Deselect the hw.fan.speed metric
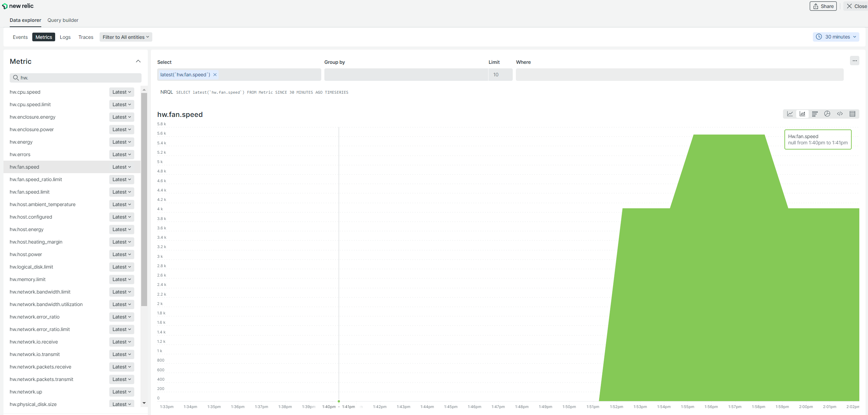Screen dimensions: 868x415 (x=24, y=167)
